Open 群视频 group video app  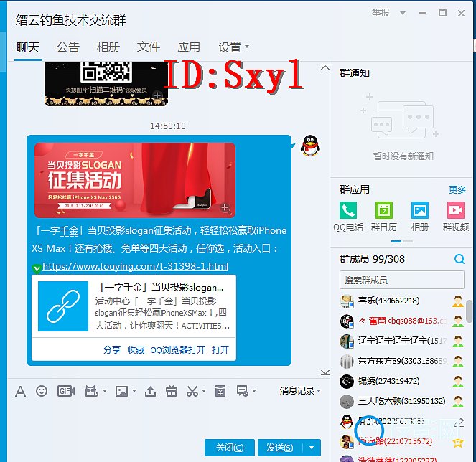(x=456, y=217)
